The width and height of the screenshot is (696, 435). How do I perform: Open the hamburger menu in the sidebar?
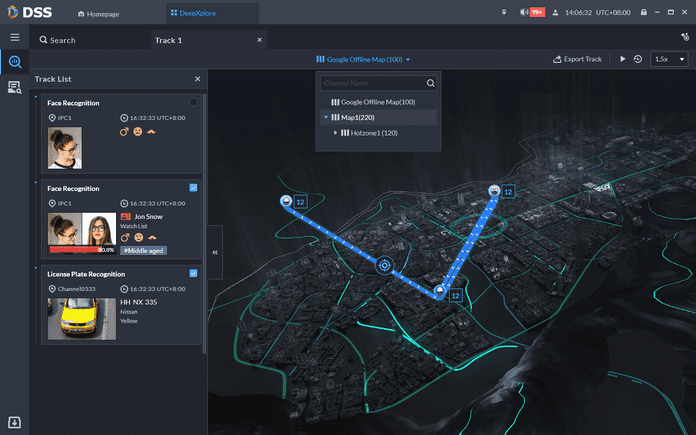(x=15, y=37)
